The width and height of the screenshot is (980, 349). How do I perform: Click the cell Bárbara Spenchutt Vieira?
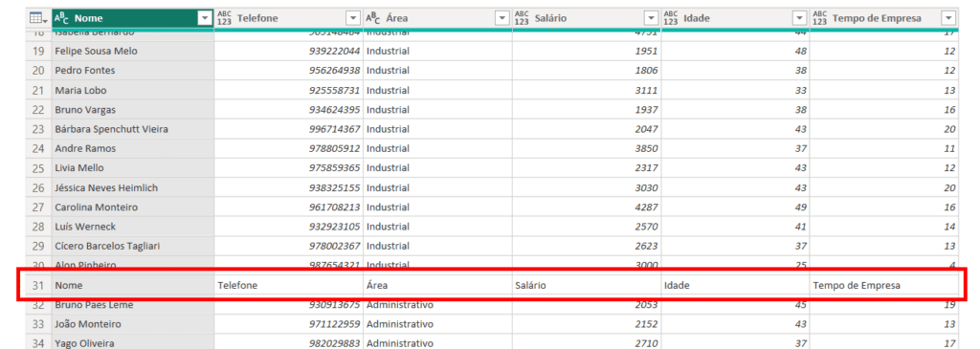pos(132,129)
